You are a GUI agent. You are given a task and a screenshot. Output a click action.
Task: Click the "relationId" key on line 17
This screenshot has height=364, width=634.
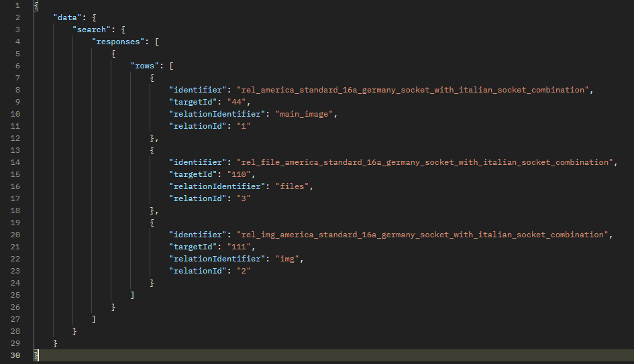pyautogui.click(x=198, y=198)
